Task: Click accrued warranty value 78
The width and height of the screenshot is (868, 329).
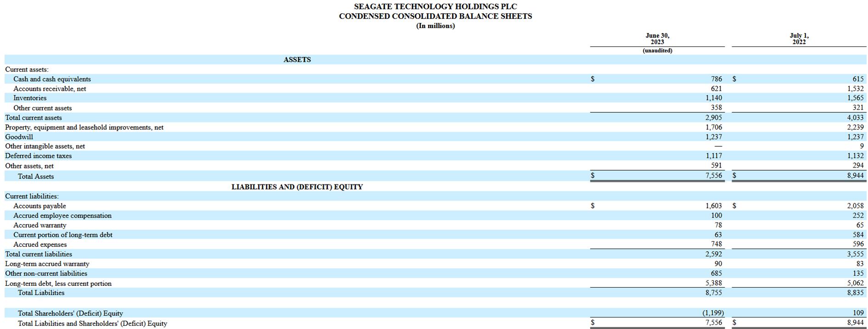Action: (x=718, y=225)
